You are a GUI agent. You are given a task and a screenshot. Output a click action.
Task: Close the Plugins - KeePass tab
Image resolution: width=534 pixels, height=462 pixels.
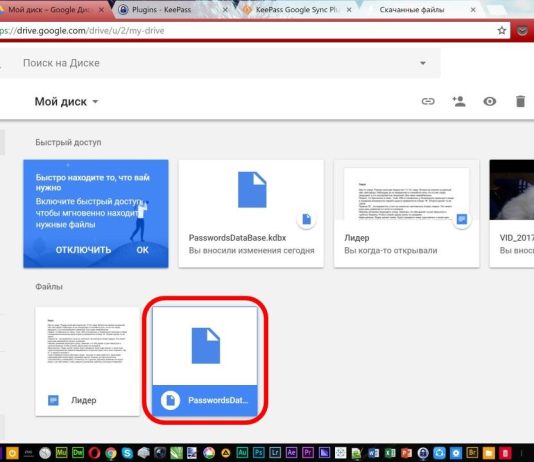[225, 10]
